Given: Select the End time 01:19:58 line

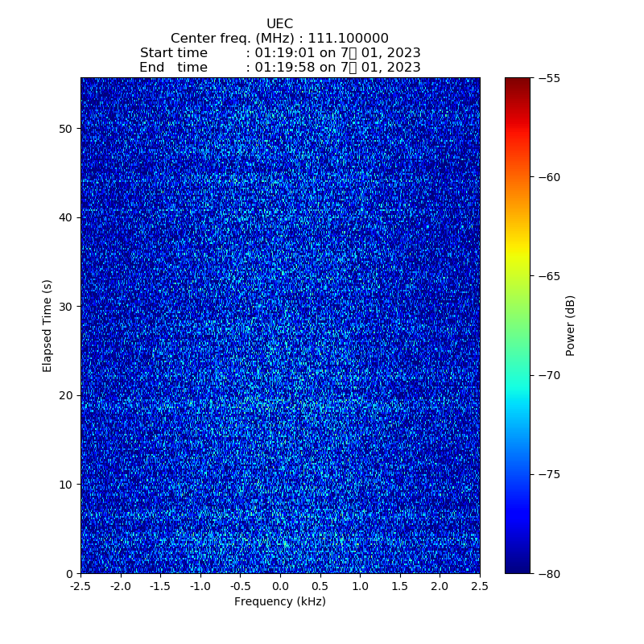Looking at the screenshot, I should tap(279, 68).
